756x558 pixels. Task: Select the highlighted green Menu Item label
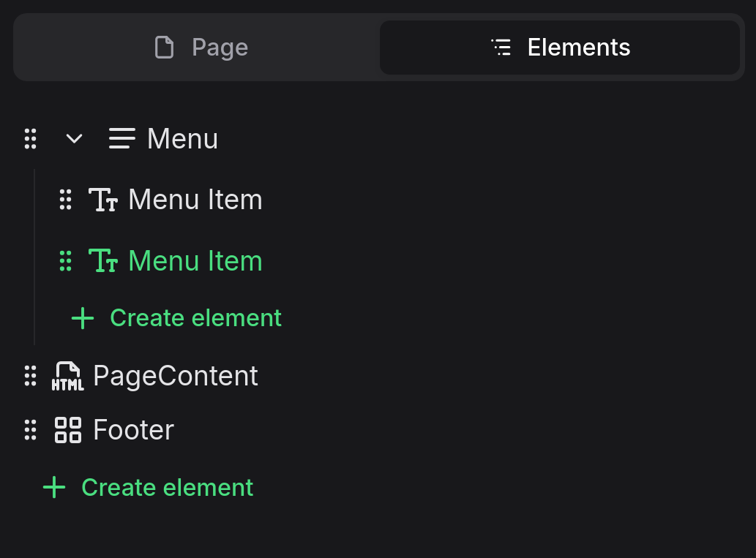(195, 261)
